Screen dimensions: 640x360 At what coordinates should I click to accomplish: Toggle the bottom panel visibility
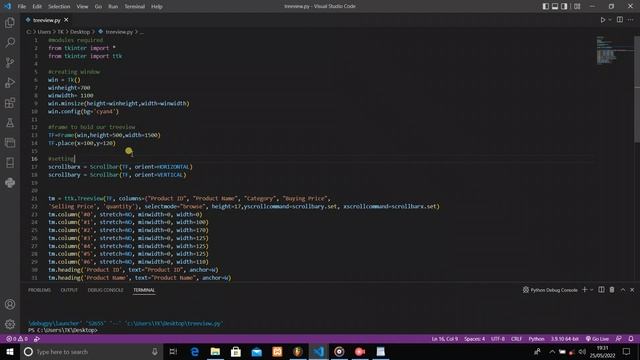pyautogui.click(x=555, y=6)
